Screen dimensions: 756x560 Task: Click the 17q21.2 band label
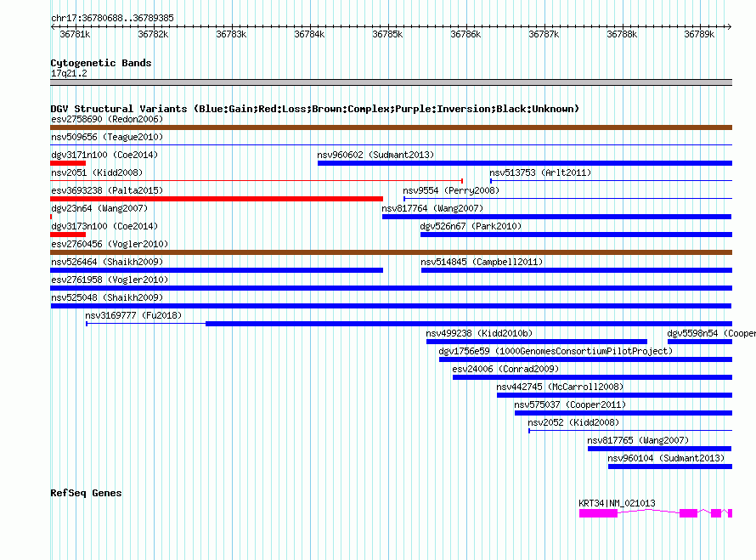pos(69,73)
